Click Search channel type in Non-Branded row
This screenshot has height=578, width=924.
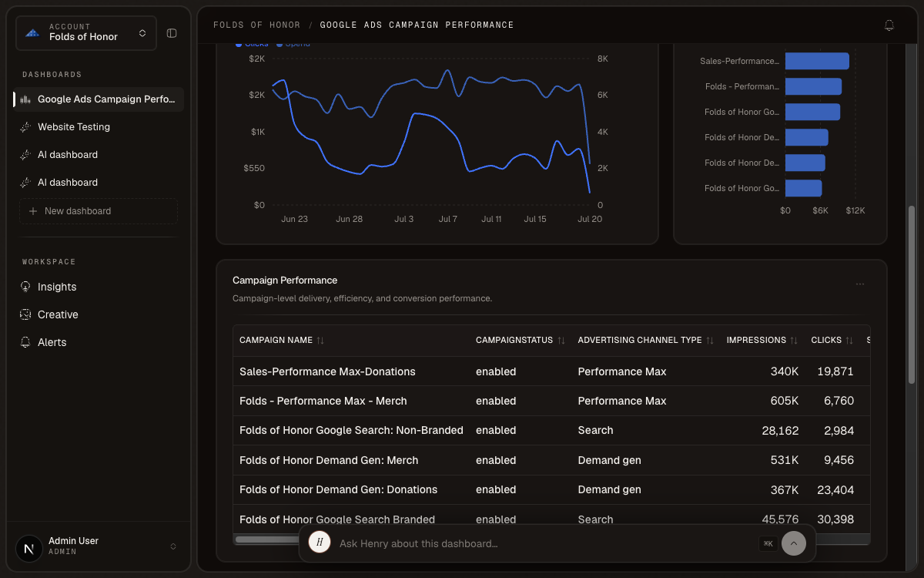click(596, 430)
